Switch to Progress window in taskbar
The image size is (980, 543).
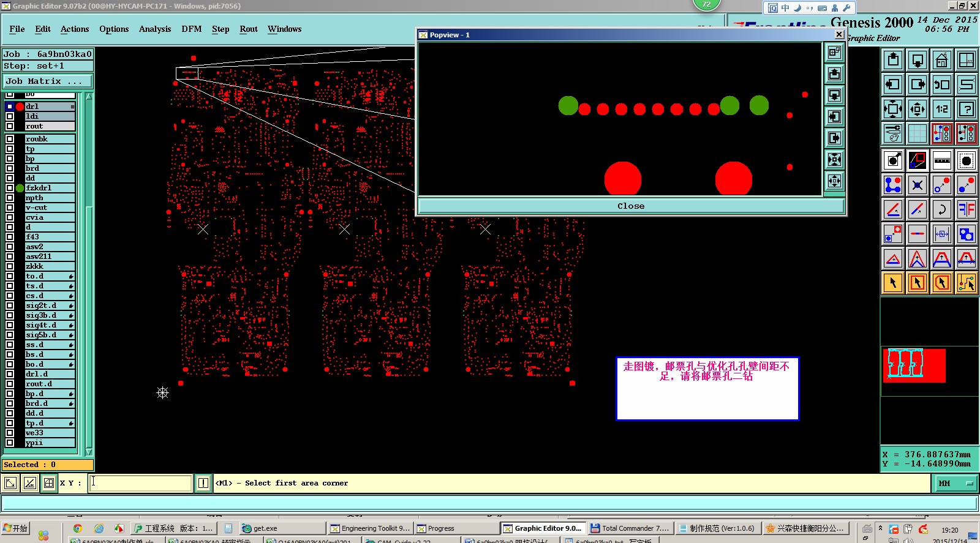pos(456,528)
